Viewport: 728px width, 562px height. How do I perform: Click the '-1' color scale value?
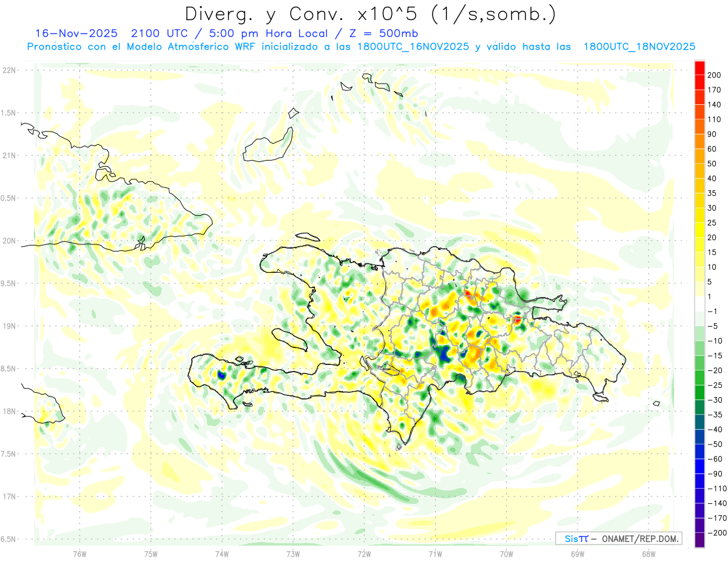[x=713, y=311]
